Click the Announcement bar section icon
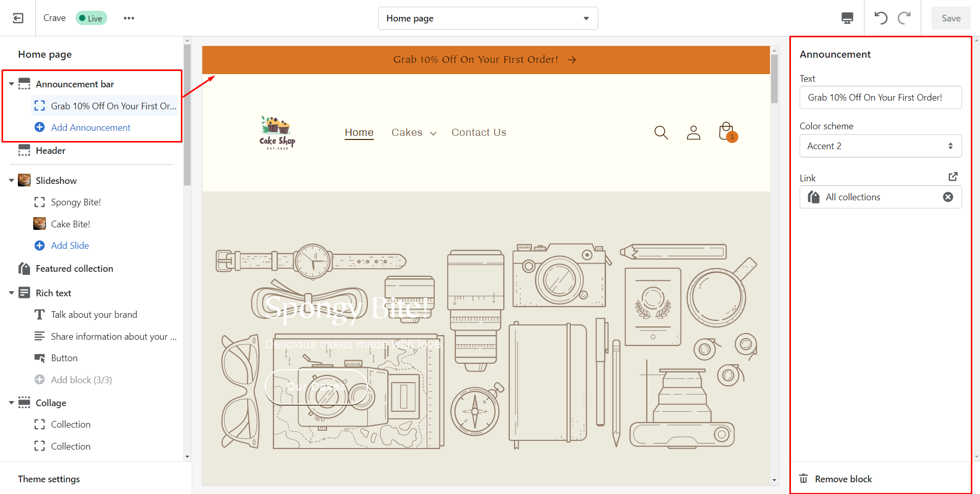Viewport: 980px width, 494px height. 24,84
